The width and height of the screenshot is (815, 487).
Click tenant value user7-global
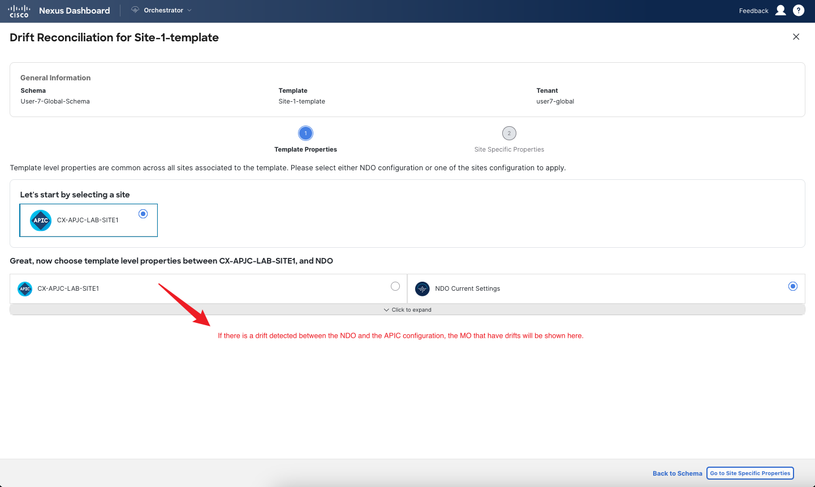(x=555, y=101)
